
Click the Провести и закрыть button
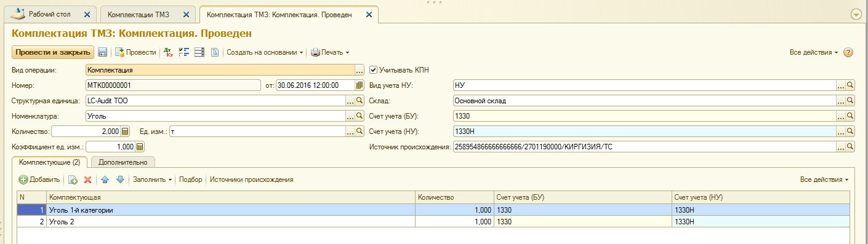[x=53, y=53]
